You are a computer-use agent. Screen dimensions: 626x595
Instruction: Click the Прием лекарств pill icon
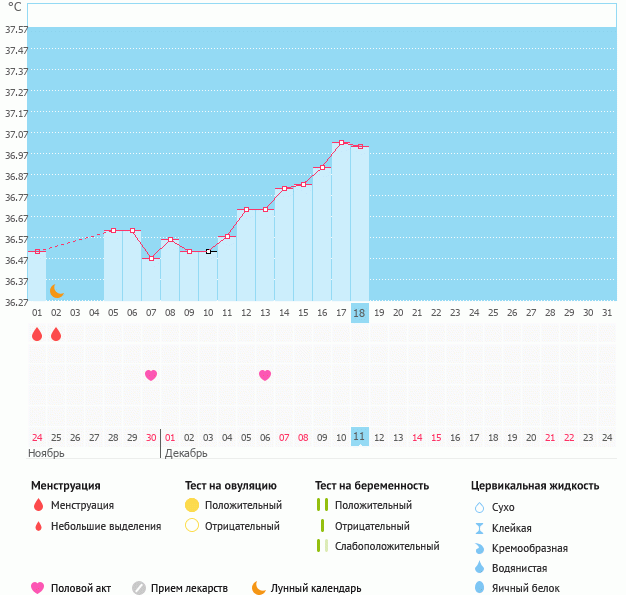tap(139, 588)
